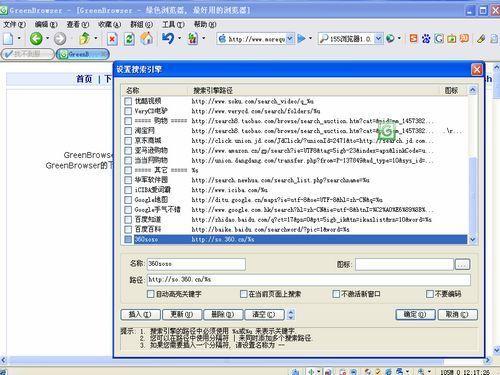Click the 图标 icon path field
The image size is (500, 375).
(405, 264)
